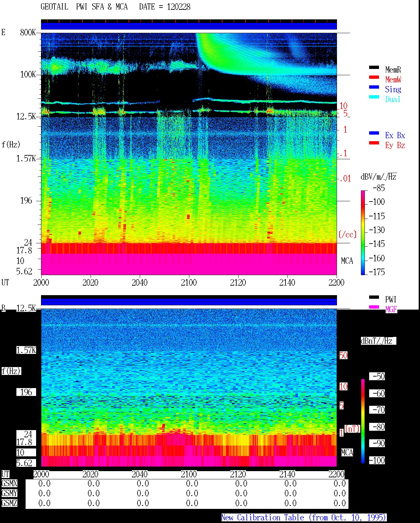This screenshot has width=420, height=523.
Task: Click the 'f(Hz)' label of the B panel
Action: coord(11,371)
